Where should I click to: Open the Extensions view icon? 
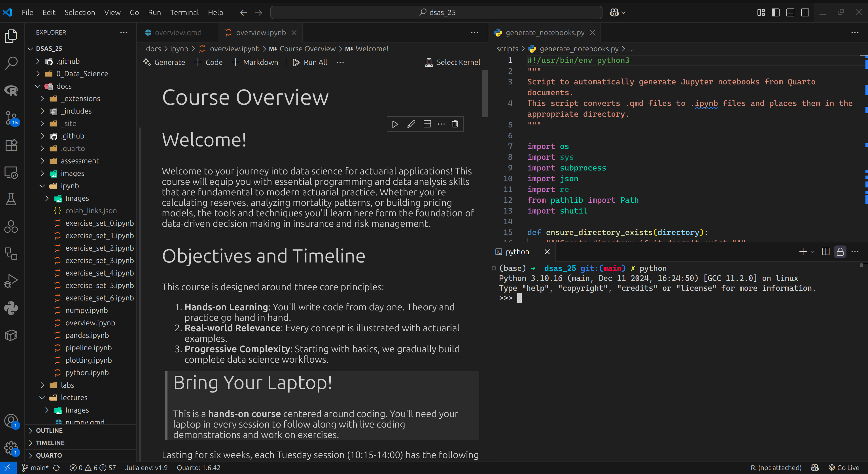point(11,145)
